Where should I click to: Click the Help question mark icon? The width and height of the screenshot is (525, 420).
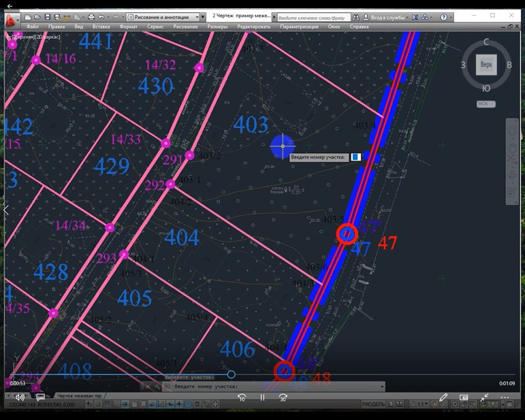tap(444, 18)
